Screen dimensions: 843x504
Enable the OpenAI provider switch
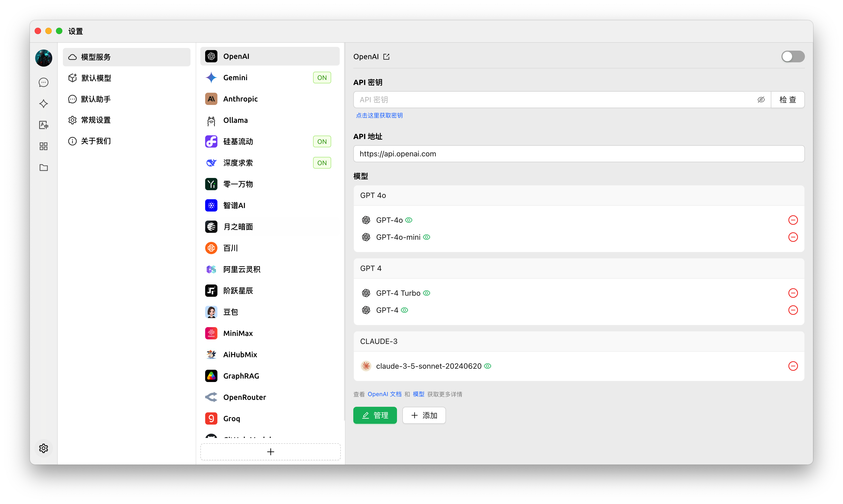point(792,57)
